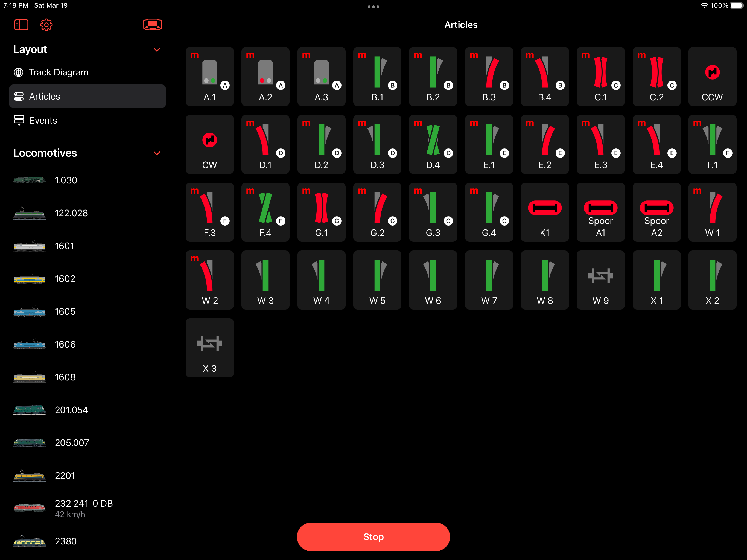Select locomotive 1.030
The height and width of the screenshot is (560, 747).
coord(87,180)
